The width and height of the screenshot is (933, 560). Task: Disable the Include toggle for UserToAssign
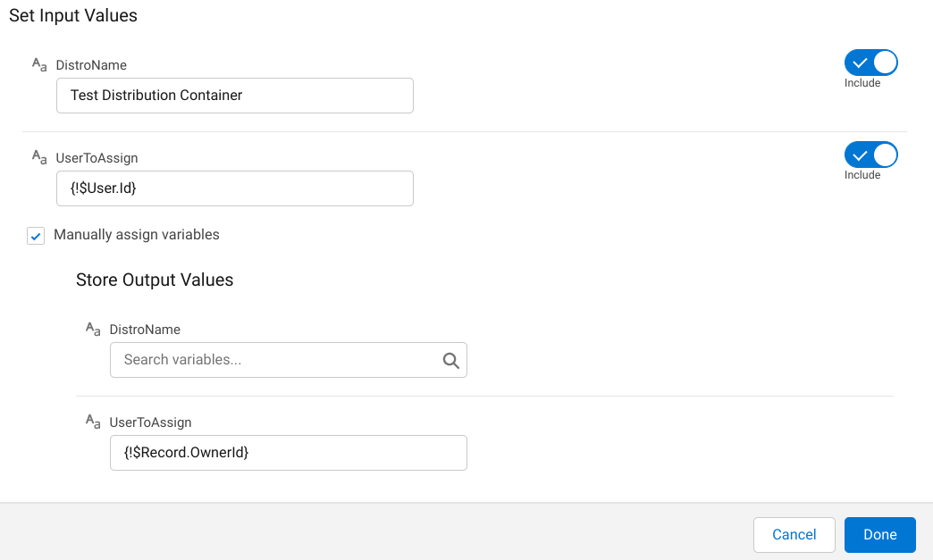click(870, 154)
